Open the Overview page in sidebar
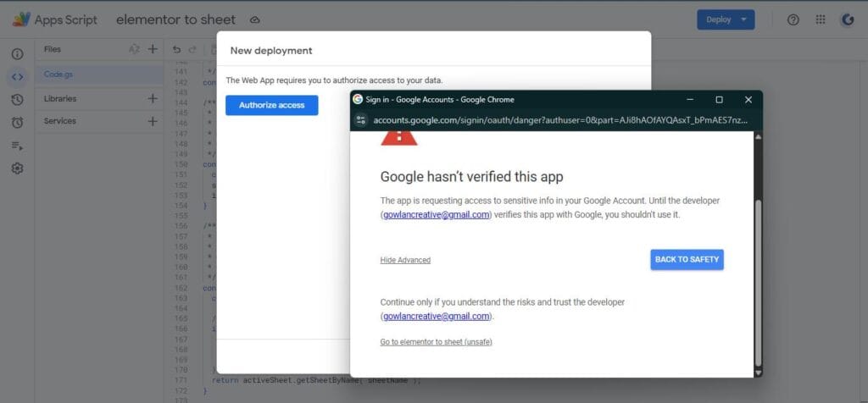This screenshot has height=403, width=868. (17, 54)
